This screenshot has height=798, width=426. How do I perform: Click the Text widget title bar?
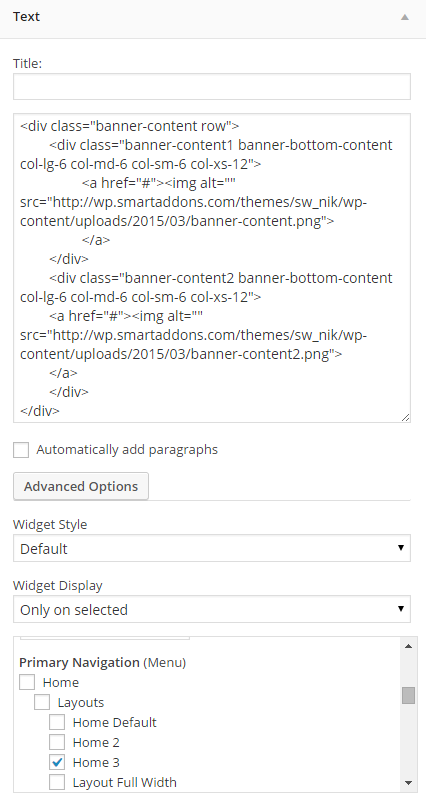pos(213,19)
